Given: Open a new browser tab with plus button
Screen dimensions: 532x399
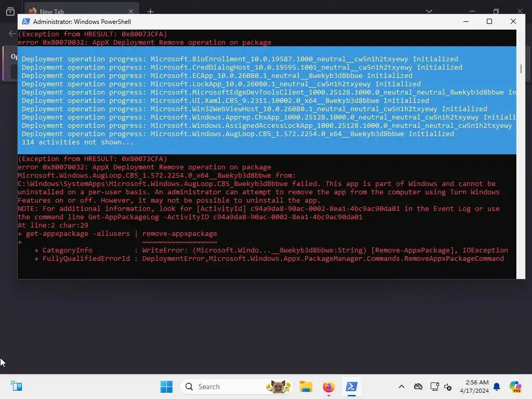Looking at the screenshot, I should (x=150, y=11).
